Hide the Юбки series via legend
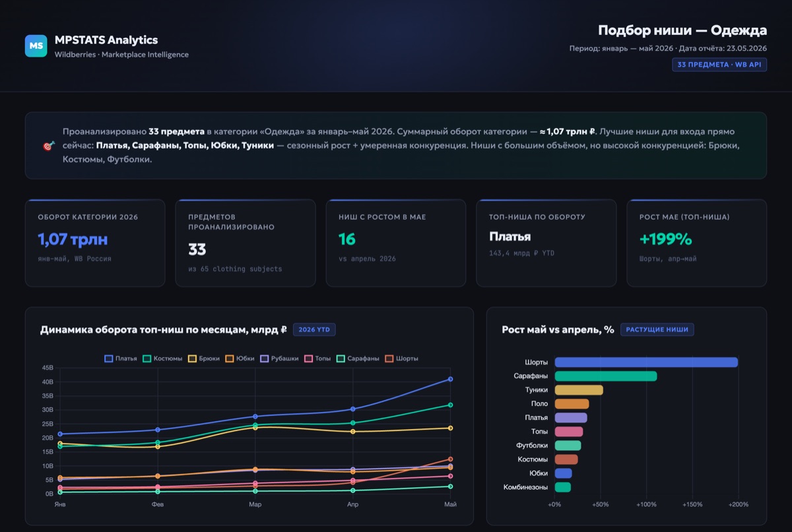Screen dimensions: 792x532 pyautogui.click(x=240, y=358)
